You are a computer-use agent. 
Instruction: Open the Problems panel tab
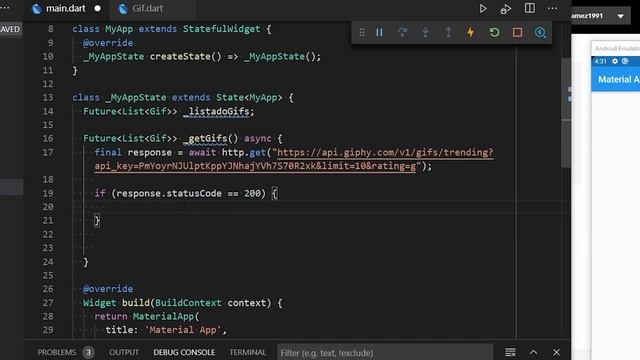[57, 352]
